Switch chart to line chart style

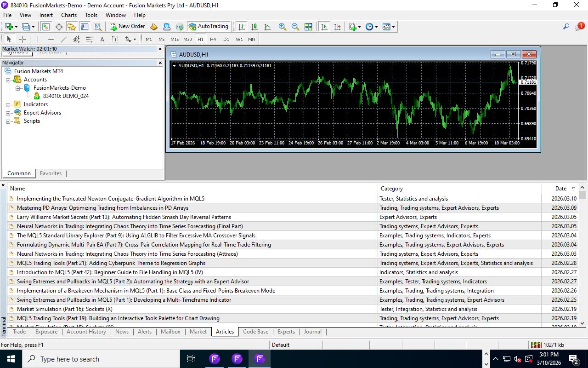point(267,27)
